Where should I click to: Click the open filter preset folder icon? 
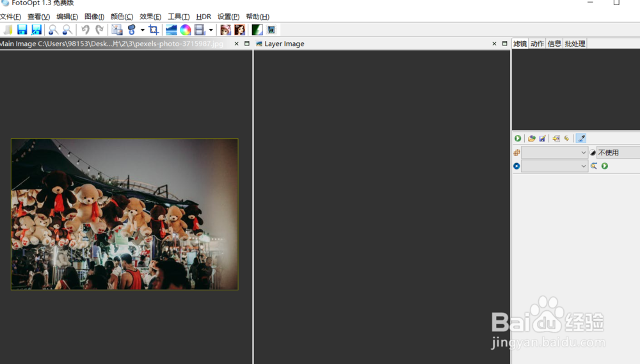click(x=531, y=138)
